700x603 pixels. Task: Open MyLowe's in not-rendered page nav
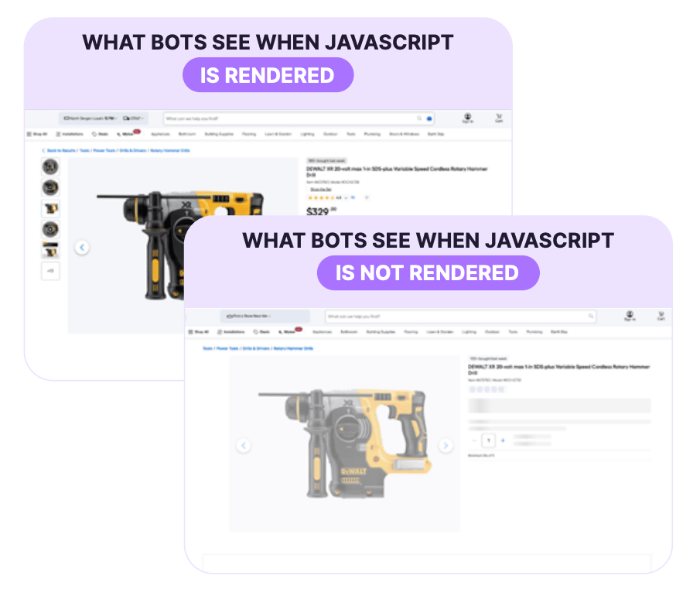pyautogui.click(x=290, y=331)
